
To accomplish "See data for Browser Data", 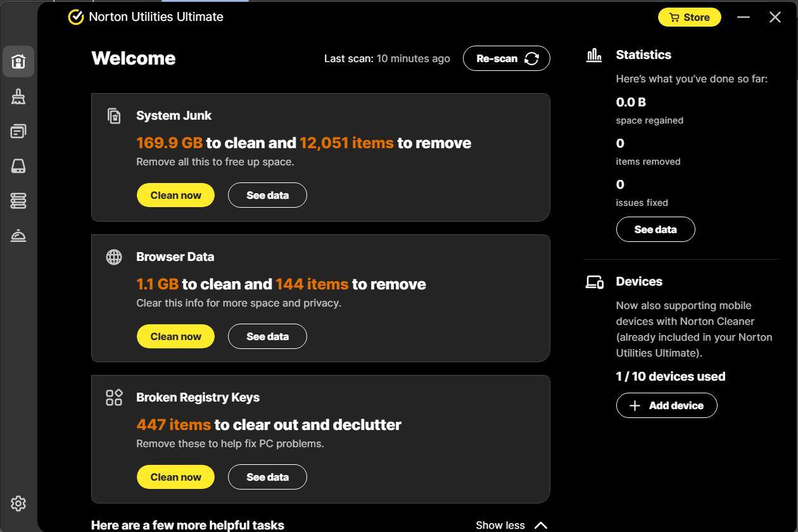I will [x=267, y=336].
